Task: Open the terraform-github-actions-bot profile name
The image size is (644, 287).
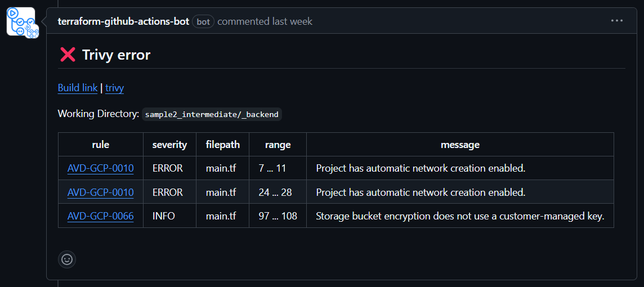Action: 123,21
